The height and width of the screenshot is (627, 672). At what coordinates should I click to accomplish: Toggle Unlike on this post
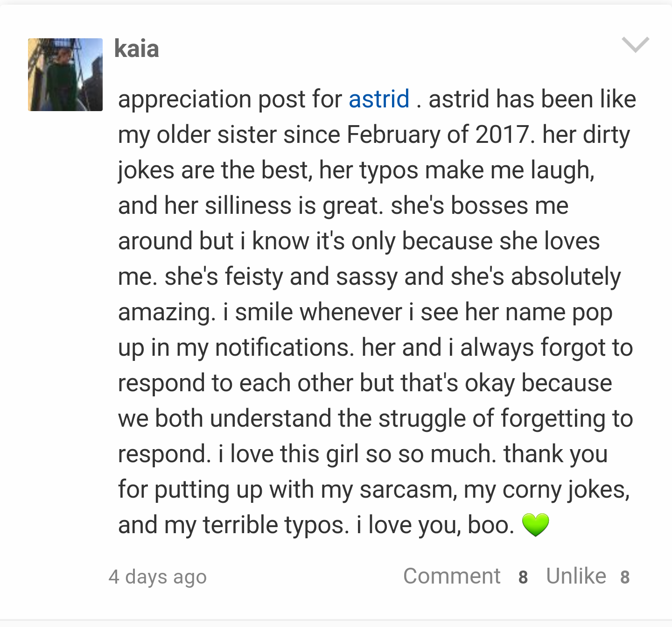[x=576, y=576]
